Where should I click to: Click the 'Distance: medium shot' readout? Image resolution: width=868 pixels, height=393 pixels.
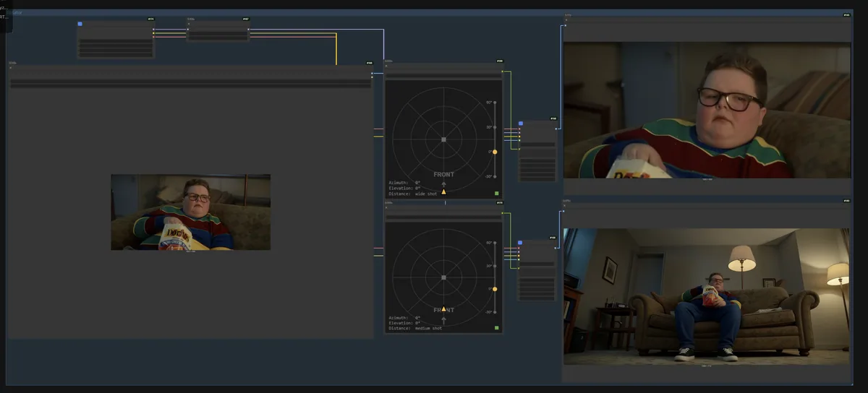pos(415,328)
